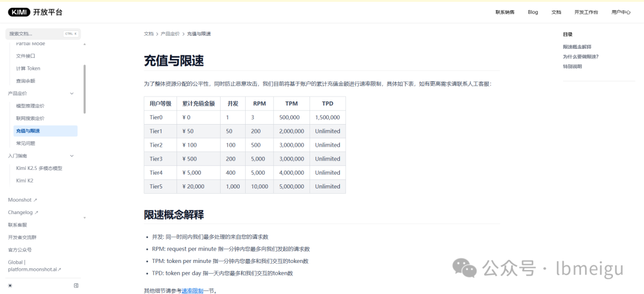Click the TPD column header

[328, 104]
